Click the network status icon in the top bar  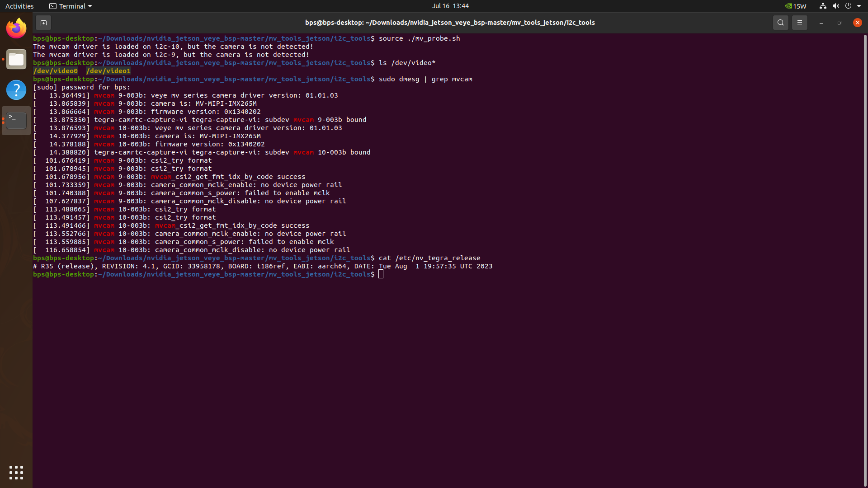(x=822, y=6)
